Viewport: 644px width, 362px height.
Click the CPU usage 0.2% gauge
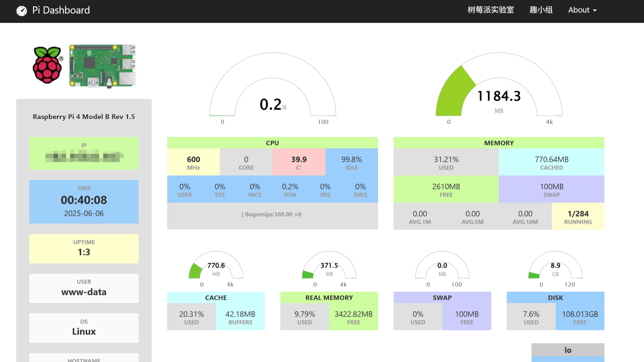(x=273, y=88)
